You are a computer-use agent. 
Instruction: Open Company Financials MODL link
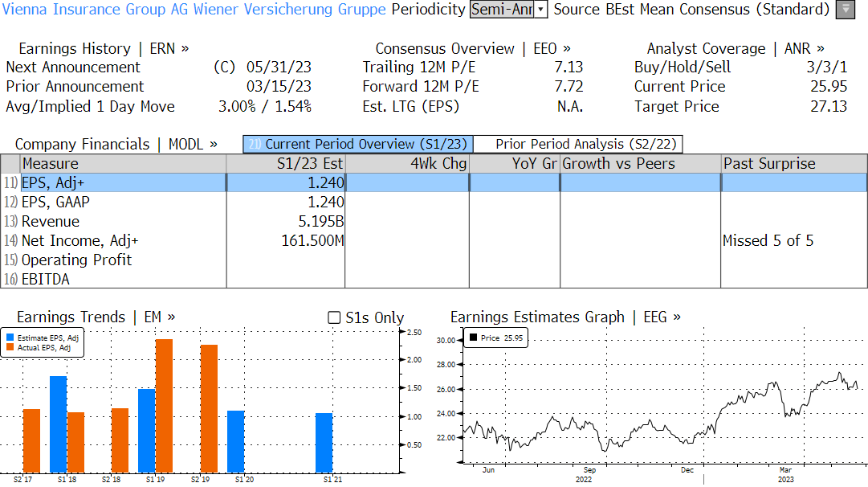(116, 144)
